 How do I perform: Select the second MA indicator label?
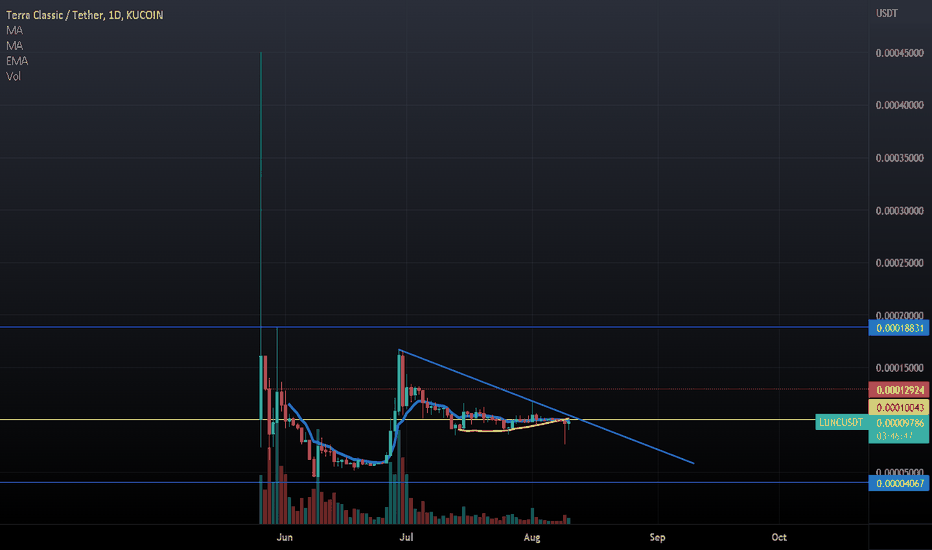click(x=14, y=46)
